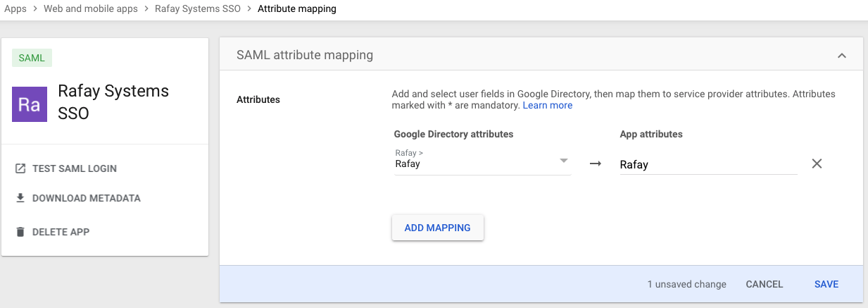
Task: Click the Add Mapping button
Action: tap(437, 228)
